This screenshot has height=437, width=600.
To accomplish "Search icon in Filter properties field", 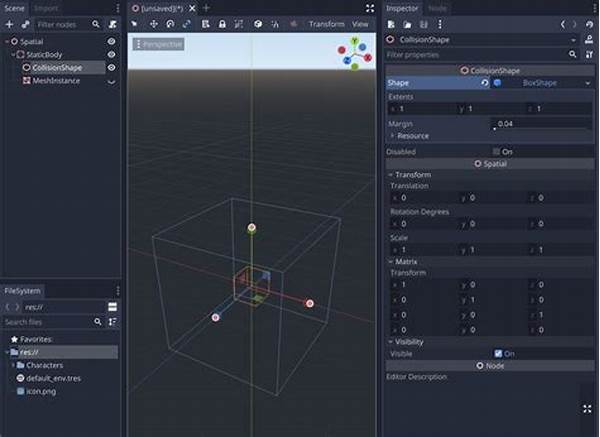I will [572, 54].
